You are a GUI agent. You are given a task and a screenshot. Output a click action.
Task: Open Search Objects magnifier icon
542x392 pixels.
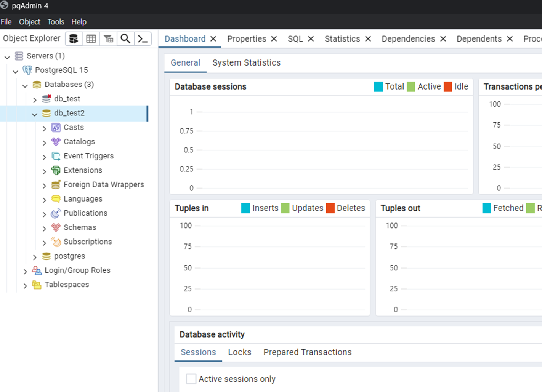pos(125,38)
